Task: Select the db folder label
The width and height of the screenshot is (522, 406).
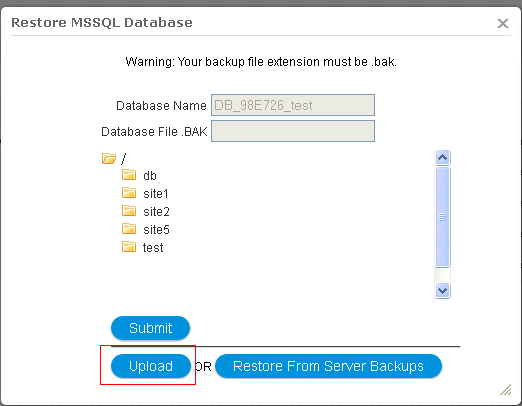Action: coord(150,176)
